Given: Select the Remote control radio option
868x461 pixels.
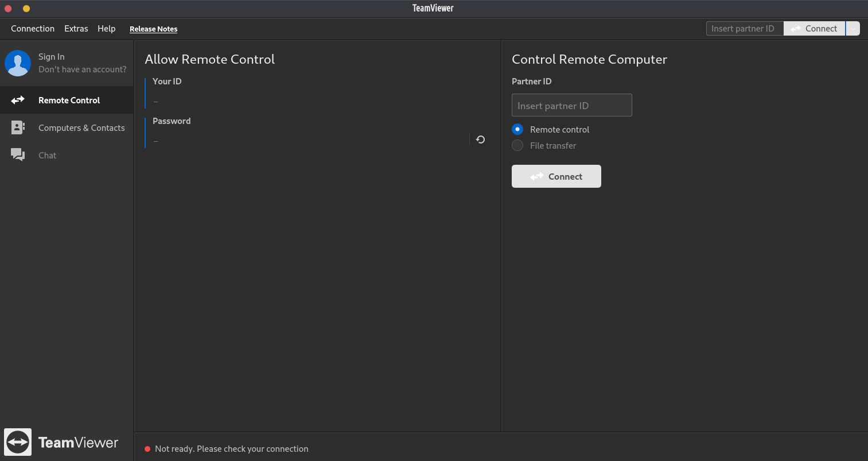Looking at the screenshot, I should [517, 130].
